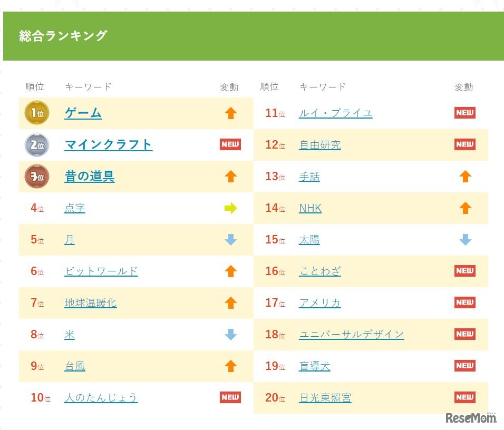The image size is (504, 430).
Task: Click the yellow steady arrow next to 点字
Action: pyautogui.click(x=230, y=208)
